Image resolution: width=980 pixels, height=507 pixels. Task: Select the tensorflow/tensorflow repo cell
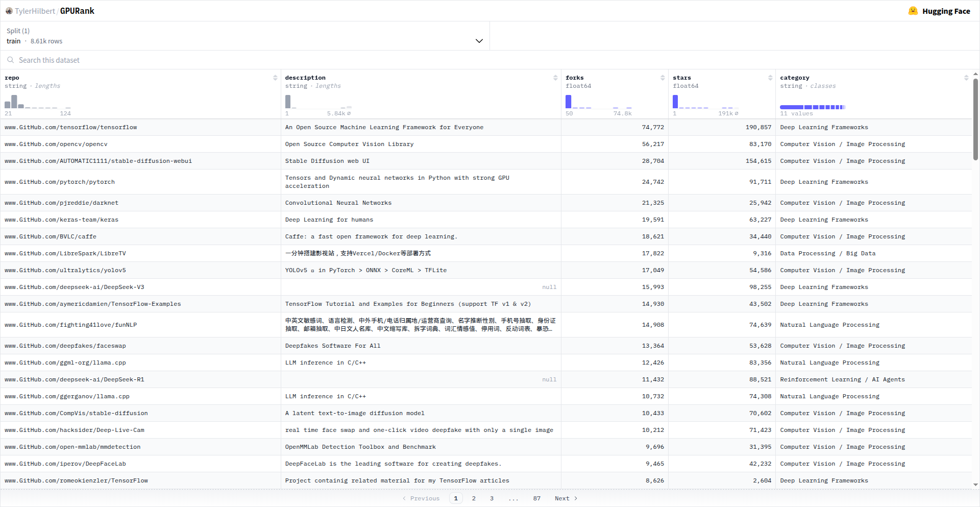point(140,127)
